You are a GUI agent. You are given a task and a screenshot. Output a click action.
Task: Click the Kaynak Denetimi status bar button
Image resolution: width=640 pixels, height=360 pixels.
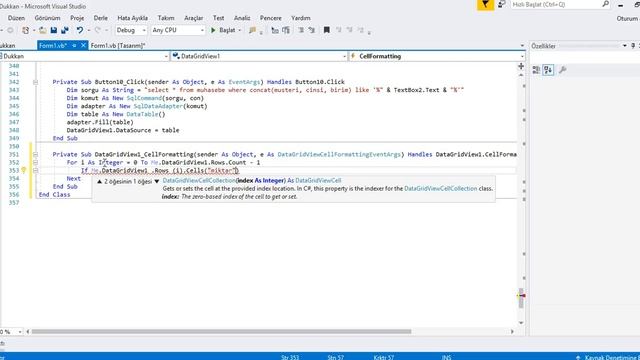tap(607, 357)
